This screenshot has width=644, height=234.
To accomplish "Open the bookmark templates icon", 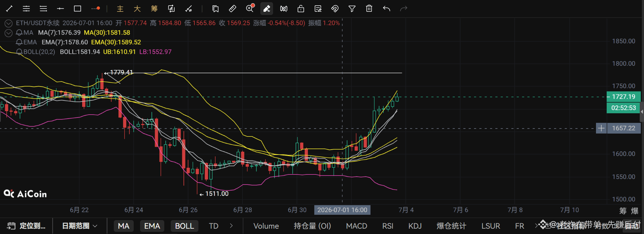I will [215, 9].
